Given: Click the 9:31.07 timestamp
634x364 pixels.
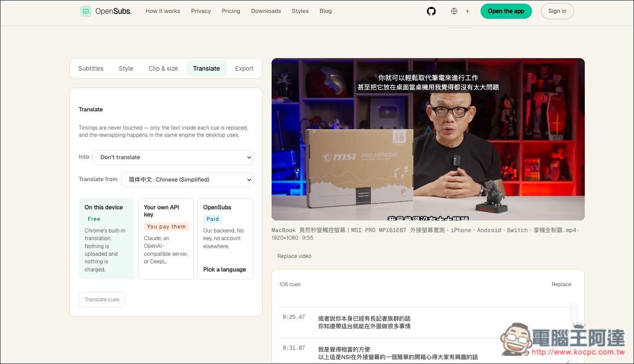Looking at the screenshot, I should tap(294, 348).
